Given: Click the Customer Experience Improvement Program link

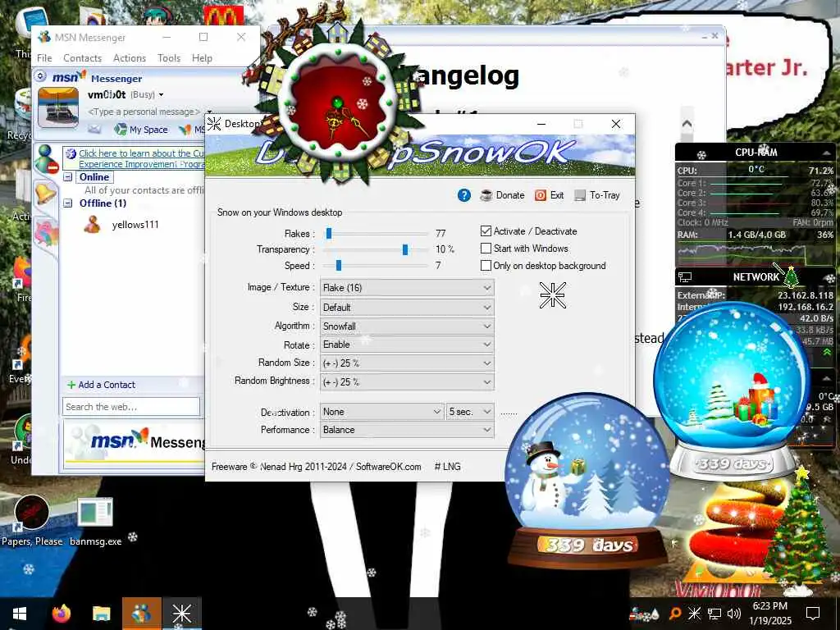Looking at the screenshot, I should pyautogui.click(x=141, y=158).
